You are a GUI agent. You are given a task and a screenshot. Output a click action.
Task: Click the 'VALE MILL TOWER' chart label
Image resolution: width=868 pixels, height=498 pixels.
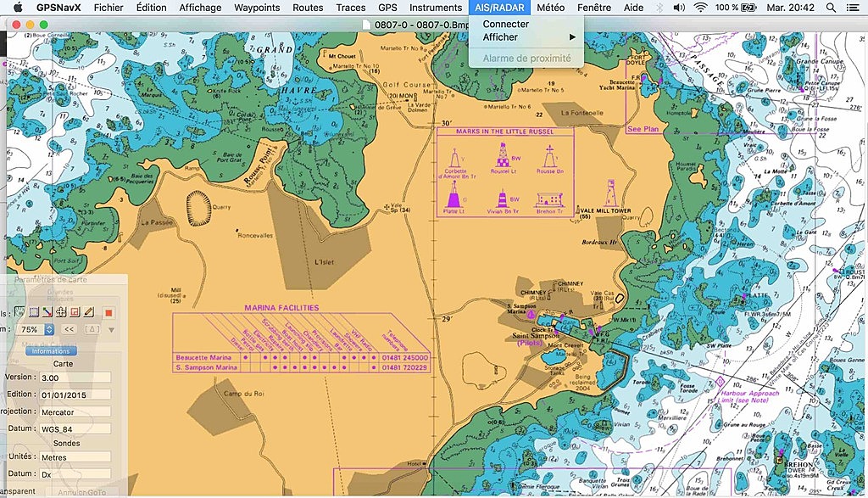(605, 210)
